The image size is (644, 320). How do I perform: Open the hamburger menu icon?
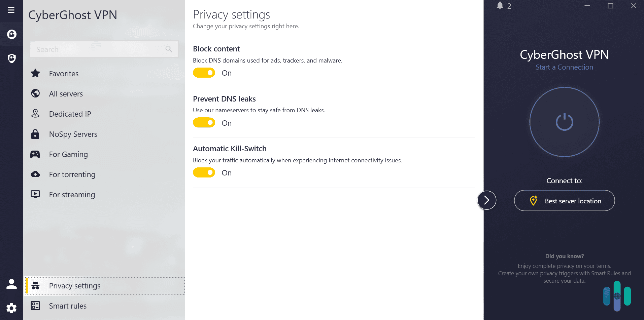point(11,10)
